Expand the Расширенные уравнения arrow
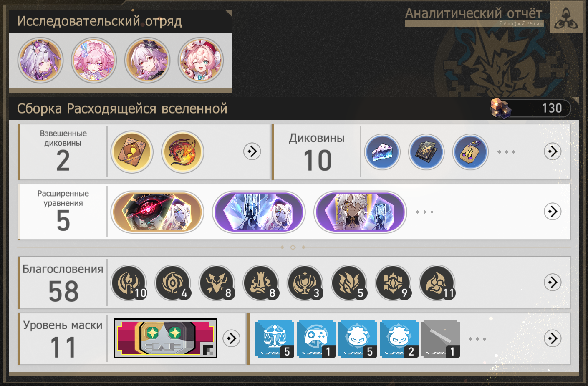The width and height of the screenshot is (588, 386). (553, 212)
